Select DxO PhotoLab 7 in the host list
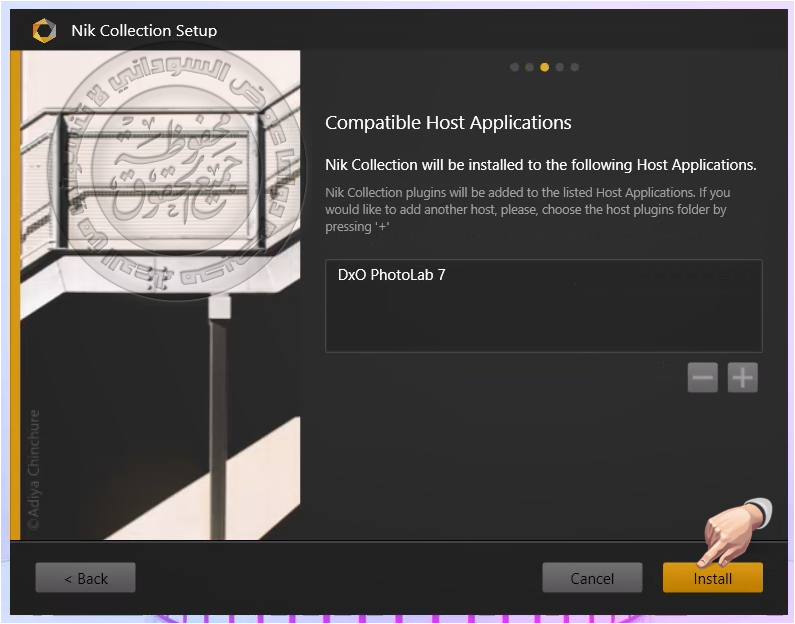The height and width of the screenshot is (624, 795). point(391,275)
